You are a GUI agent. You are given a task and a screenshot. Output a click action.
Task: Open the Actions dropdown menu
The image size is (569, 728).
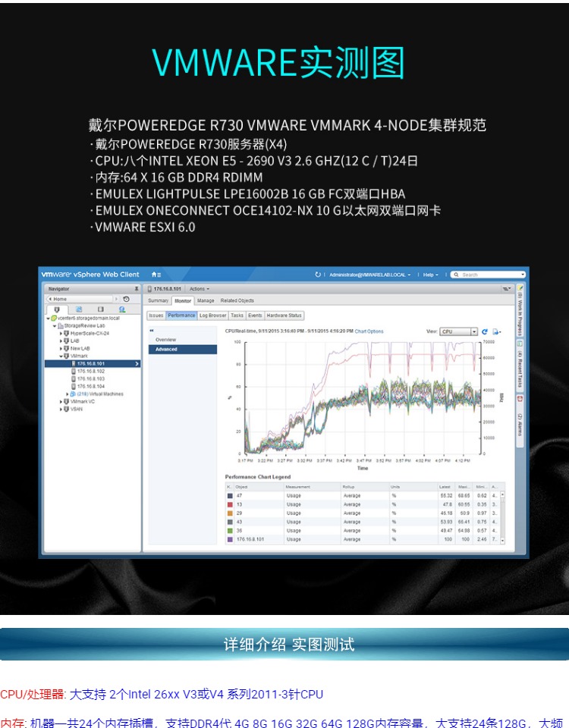coord(199,289)
